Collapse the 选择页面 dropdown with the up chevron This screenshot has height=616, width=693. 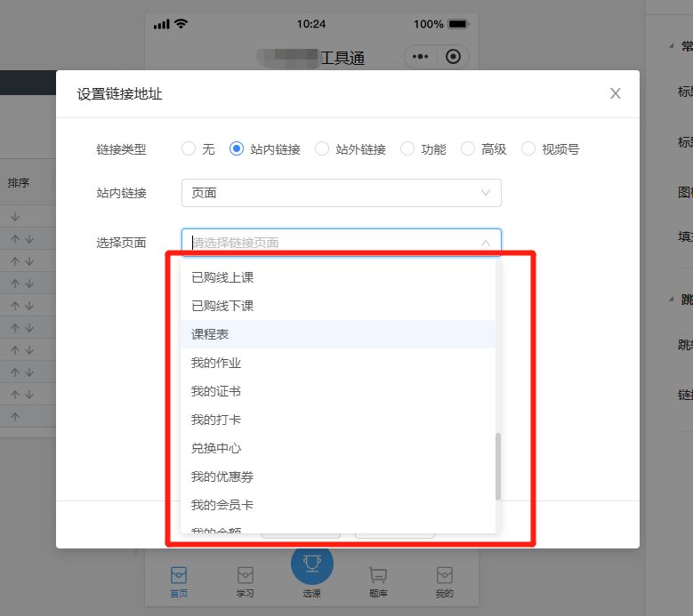485,243
